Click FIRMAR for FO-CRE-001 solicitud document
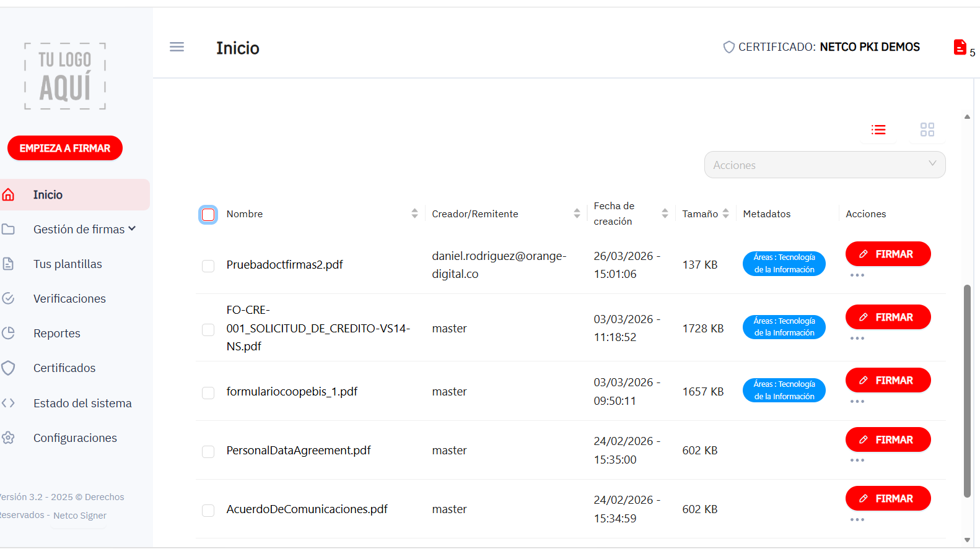The height and width of the screenshot is (549, 980). [888, 317]
